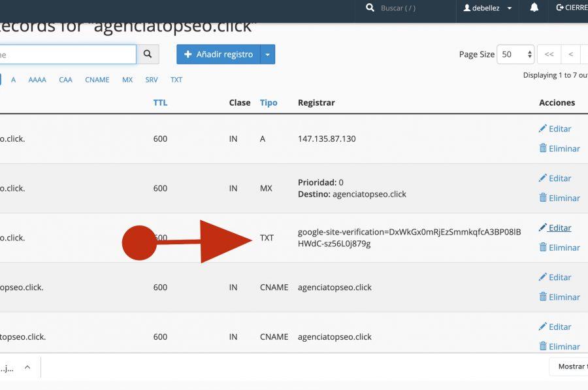Click the magnifier search button beside filter field

[148, 54]
